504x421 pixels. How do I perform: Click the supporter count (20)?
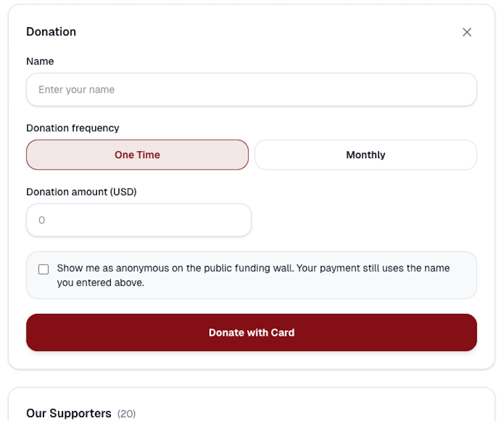click(x=127, y=414)
